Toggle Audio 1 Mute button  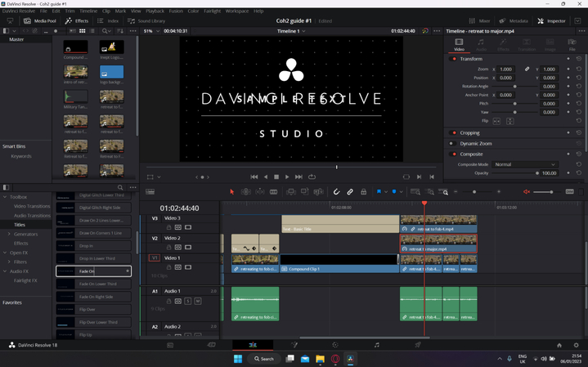pyautogui.click(x=198, y=301)
